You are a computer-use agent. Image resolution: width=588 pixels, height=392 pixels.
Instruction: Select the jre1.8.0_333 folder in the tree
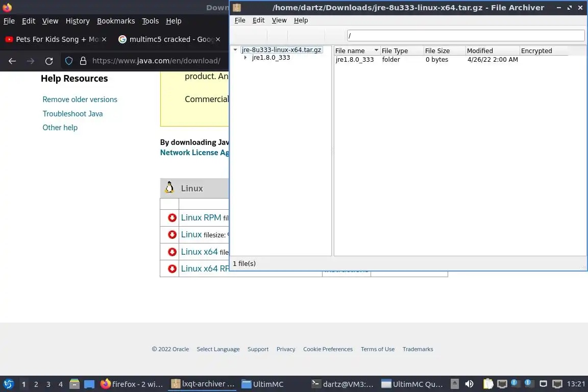(271, 57)
